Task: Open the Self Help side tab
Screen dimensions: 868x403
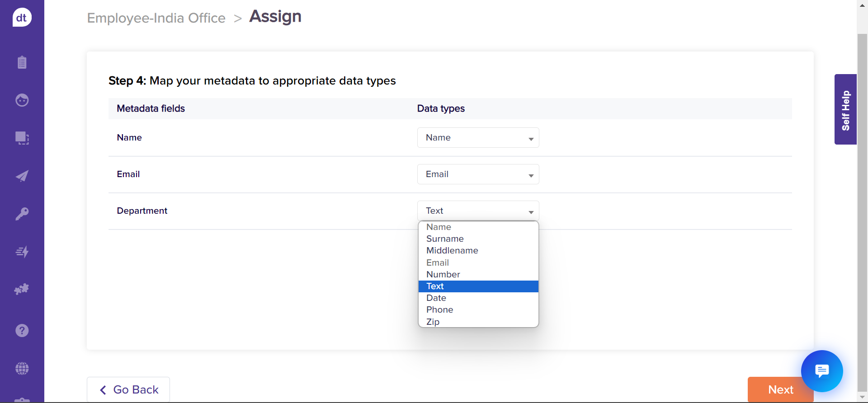Action: (845, 109)
